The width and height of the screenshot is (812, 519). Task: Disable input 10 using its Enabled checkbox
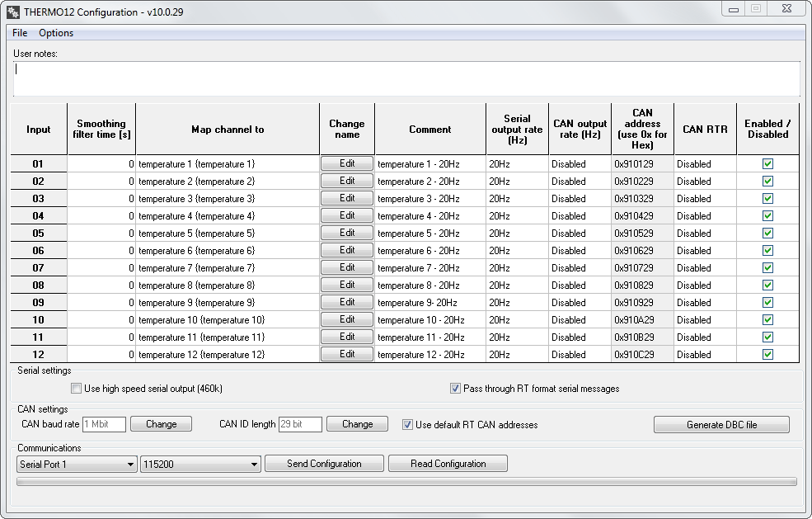[x=767, y=320]
